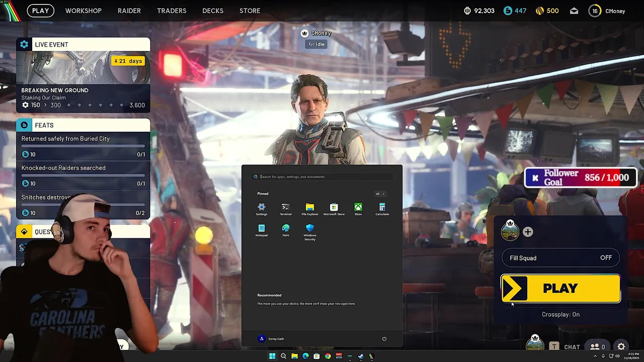Open taskbar Search icon
644x362 pixels.
pyautogui.click(x=283, y=356)
